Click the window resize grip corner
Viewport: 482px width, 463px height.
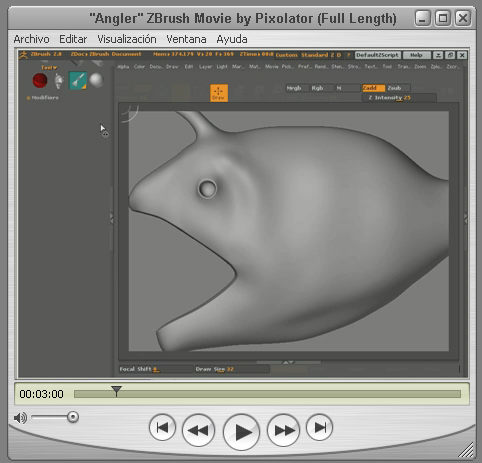(x=466, y=450)
